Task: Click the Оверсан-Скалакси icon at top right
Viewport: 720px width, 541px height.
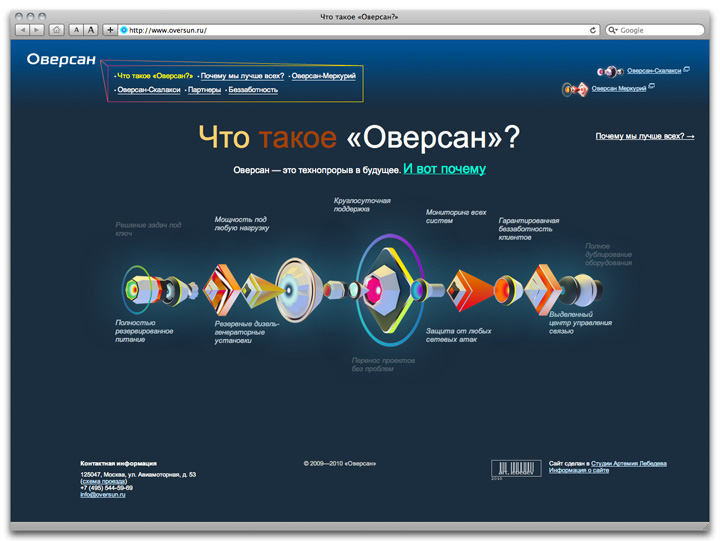Action: tap(610, 71)
